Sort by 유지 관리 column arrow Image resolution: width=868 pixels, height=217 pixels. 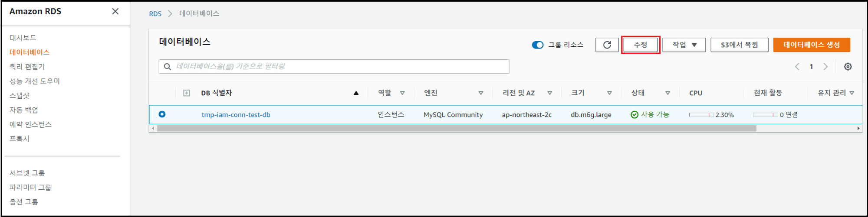coord(852,93)
